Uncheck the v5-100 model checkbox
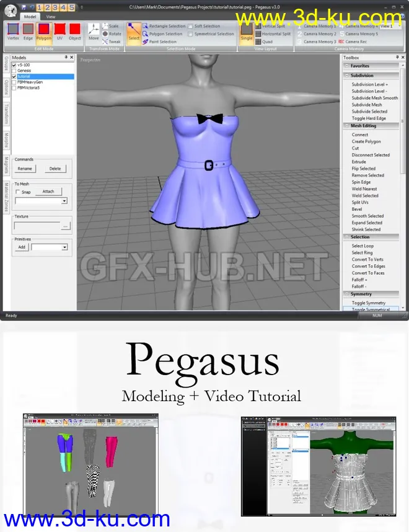409x532 pixels. [14, 65]
